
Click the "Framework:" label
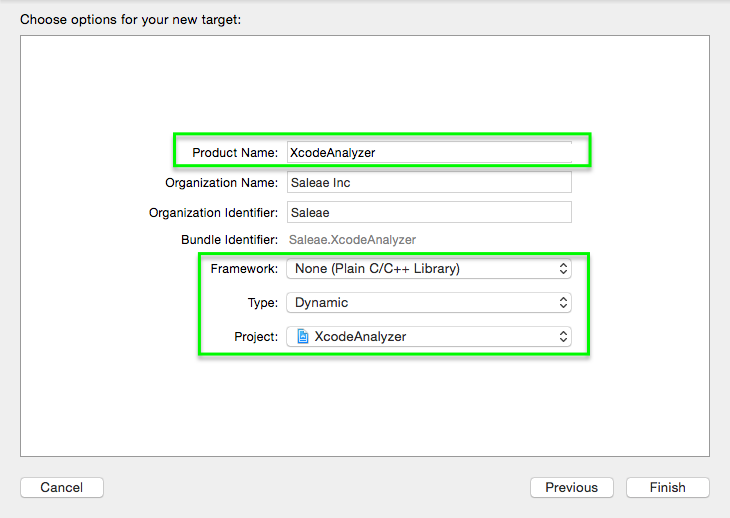(244, 269)
